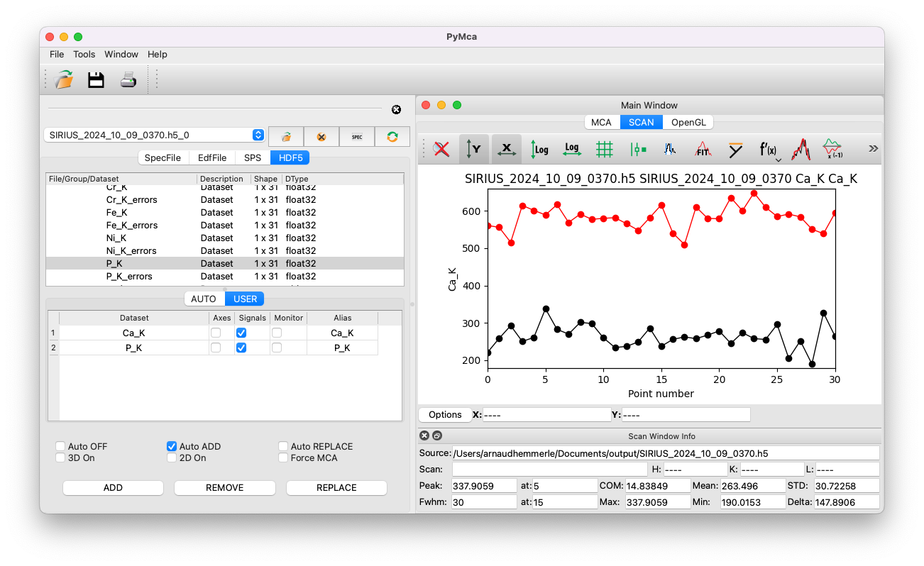This screenshot has height=566, width=924.
Task: Select the Ni_K_errors dataset row
Action: (225, 250)
